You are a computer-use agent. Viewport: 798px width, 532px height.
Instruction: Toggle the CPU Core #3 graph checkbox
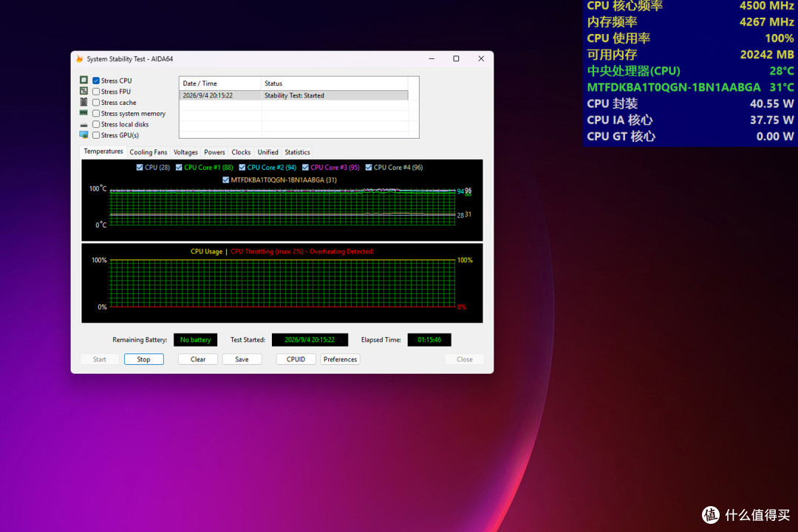[305, 168]
